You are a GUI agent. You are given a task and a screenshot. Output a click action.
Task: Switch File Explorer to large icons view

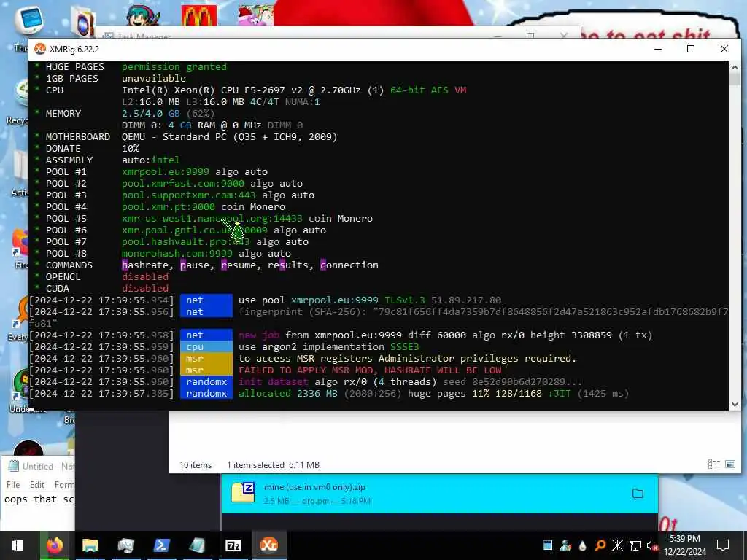click(x=729, y=464)
